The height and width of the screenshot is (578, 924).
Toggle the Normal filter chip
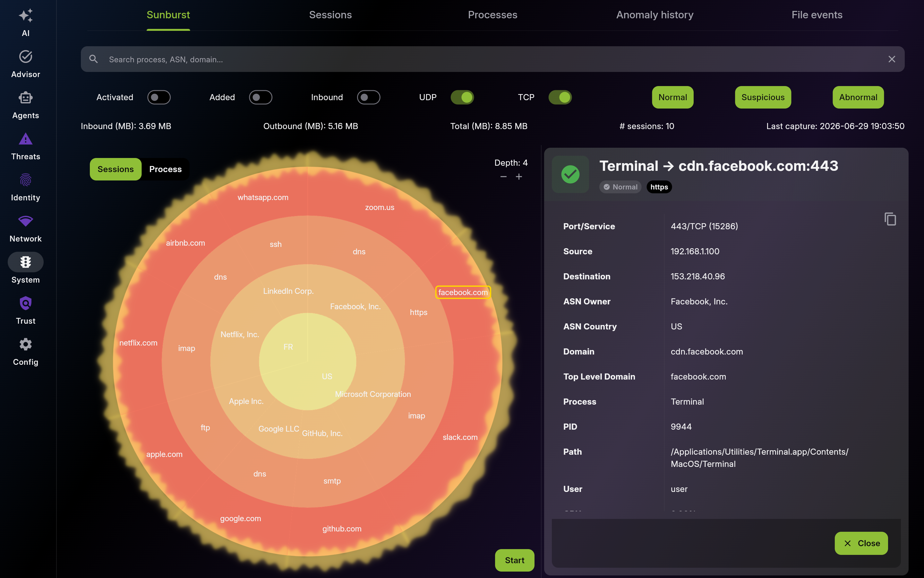coord(672,97)
